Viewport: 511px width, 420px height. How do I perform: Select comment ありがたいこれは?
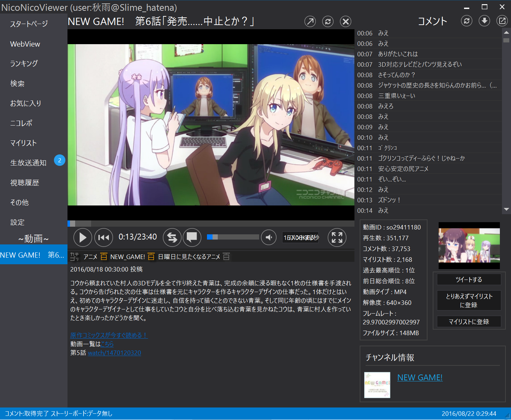[x=429, y=54]
